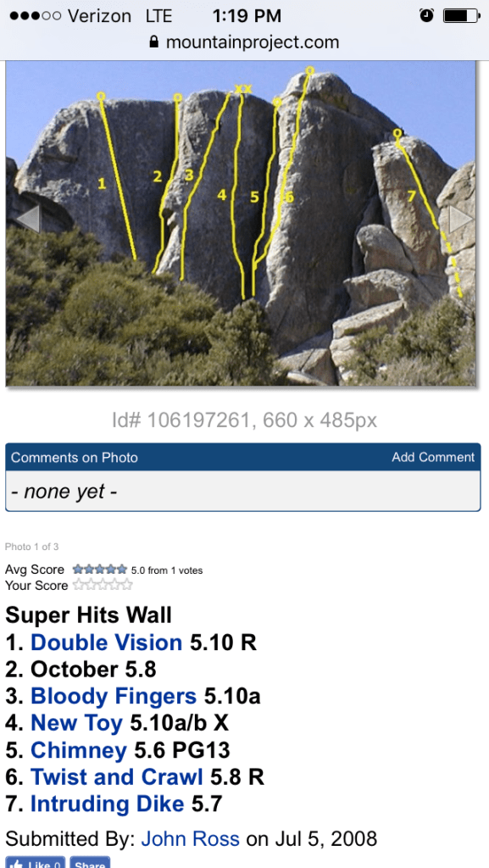Tap the Facebook Share button
This screenshot has height=868, width=489.
pos(90,862)
